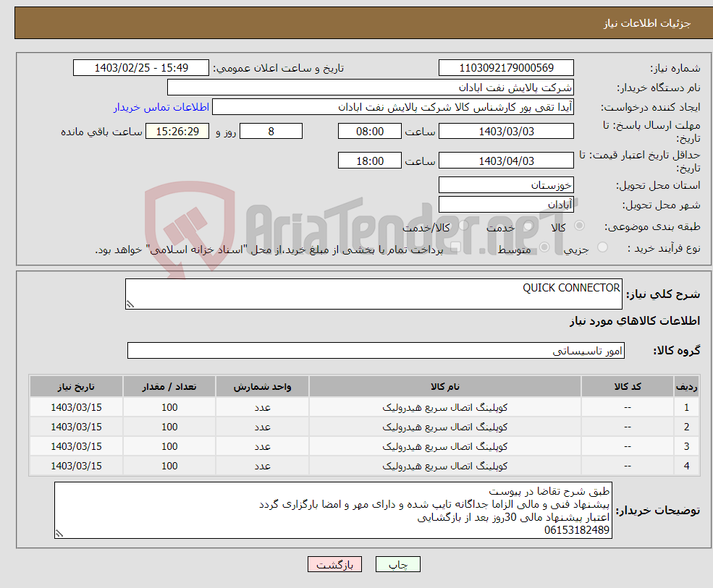Viewport: 713px width, 588px height.
Task: Click the واحد شمارش column header
Action: point(262,387)
